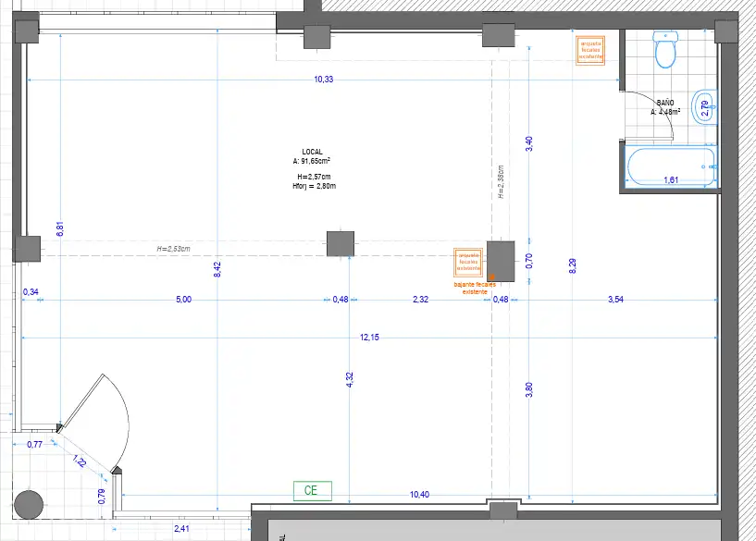Select the 0,77 dimension by the entrance
The width and height of the screenshot is (756, 541).
tap(35, 445)
